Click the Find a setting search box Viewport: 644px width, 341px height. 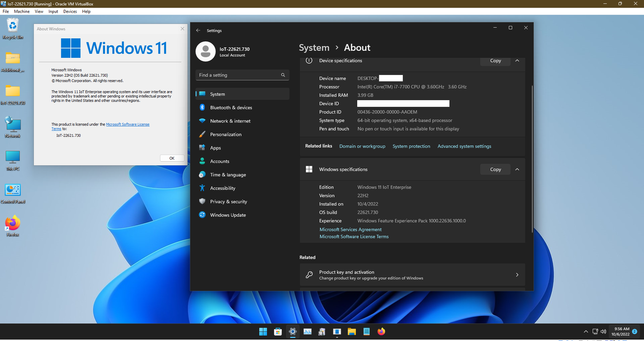(x=243, y=75)
